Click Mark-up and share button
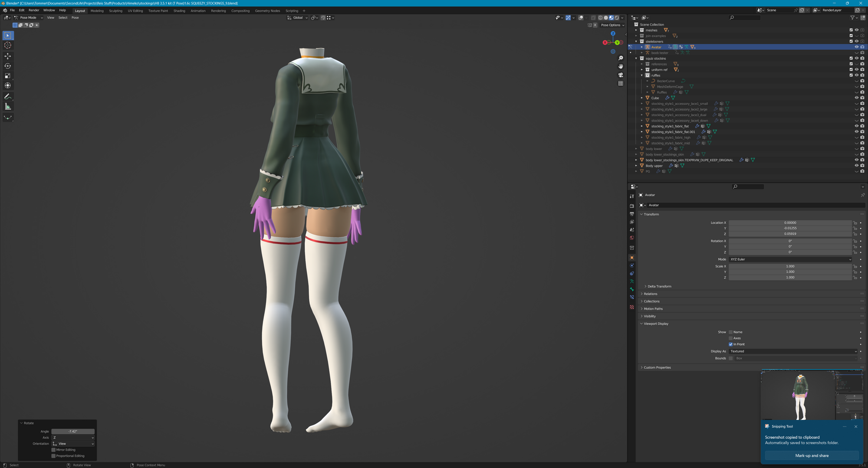Image resolution: width=868 pixels, height=468 pixels. (812, 455)
